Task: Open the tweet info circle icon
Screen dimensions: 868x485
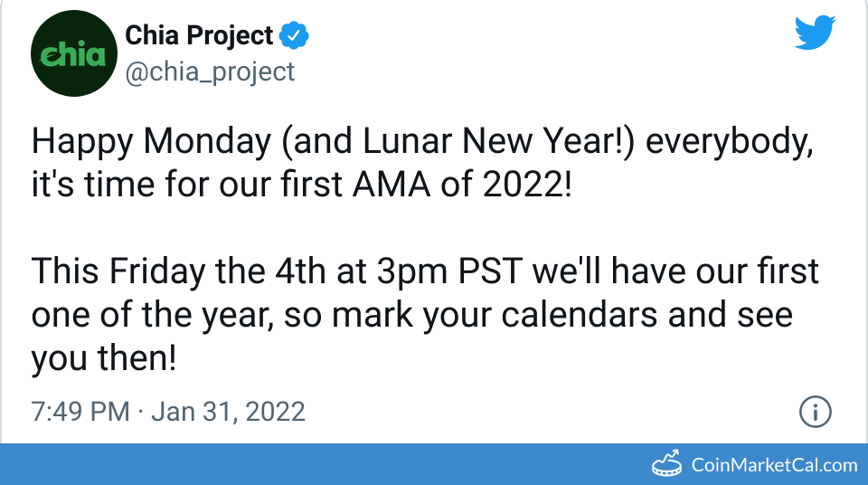Action: [x=815, y=413]
